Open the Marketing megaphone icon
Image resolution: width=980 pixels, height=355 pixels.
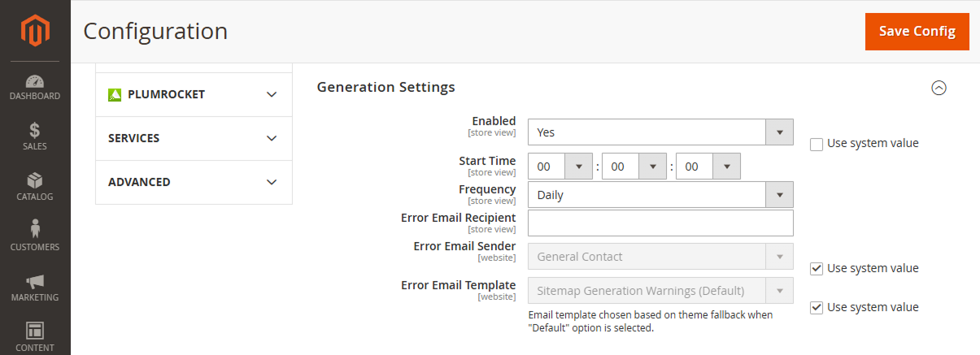click(x=35, y=281)
